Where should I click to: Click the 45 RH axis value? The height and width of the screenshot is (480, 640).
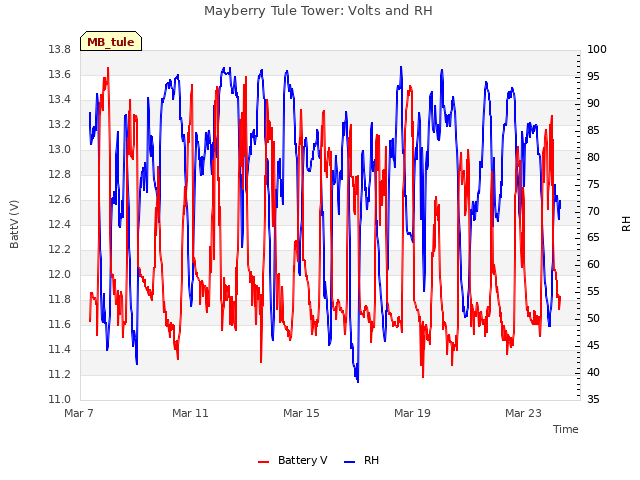tap(593, 346)
